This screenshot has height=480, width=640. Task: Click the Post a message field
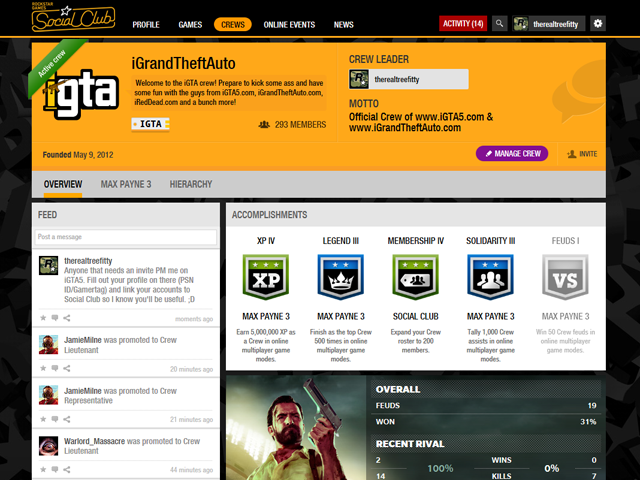click(126, 237)
